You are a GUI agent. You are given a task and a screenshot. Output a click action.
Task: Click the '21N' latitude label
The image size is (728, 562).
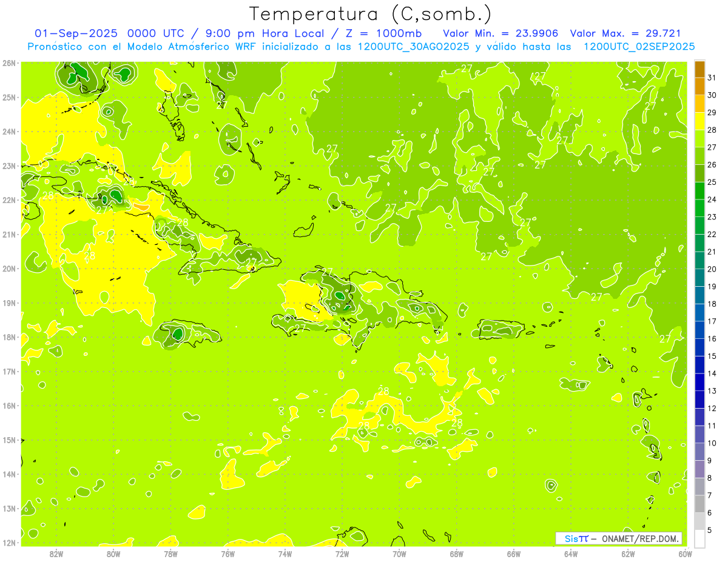pos(9,234)
